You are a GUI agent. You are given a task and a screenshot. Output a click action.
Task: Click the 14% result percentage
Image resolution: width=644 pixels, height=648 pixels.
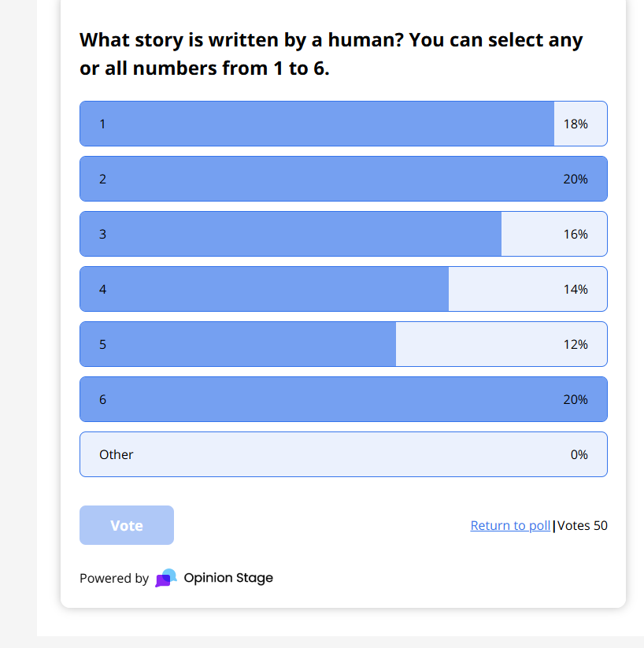[576, 289]
